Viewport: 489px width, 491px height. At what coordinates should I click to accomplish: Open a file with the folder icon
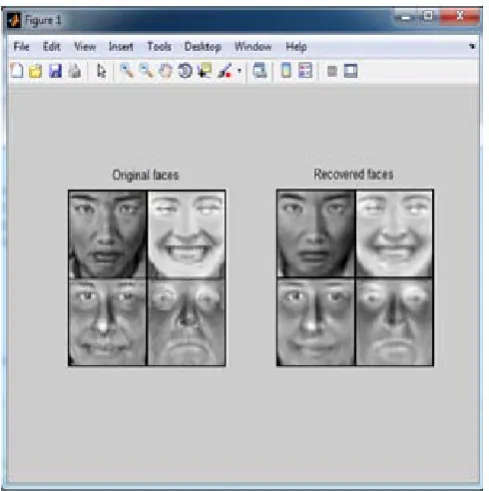tap(36, 71)
